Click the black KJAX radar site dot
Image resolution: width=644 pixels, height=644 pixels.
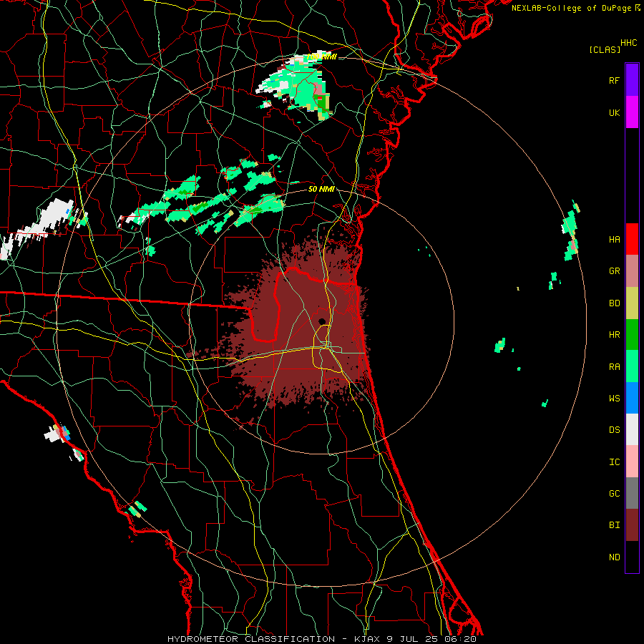click(322, 321)
